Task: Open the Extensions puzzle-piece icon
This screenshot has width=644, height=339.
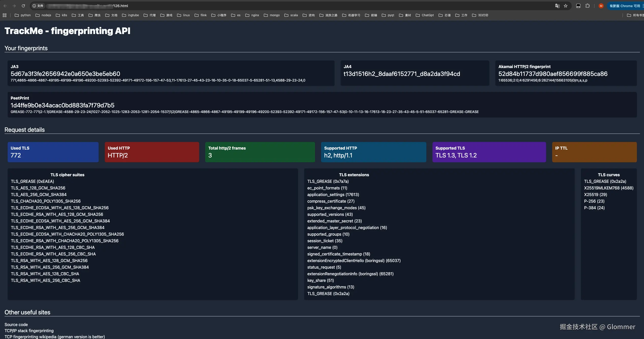Action: point(587,6)
